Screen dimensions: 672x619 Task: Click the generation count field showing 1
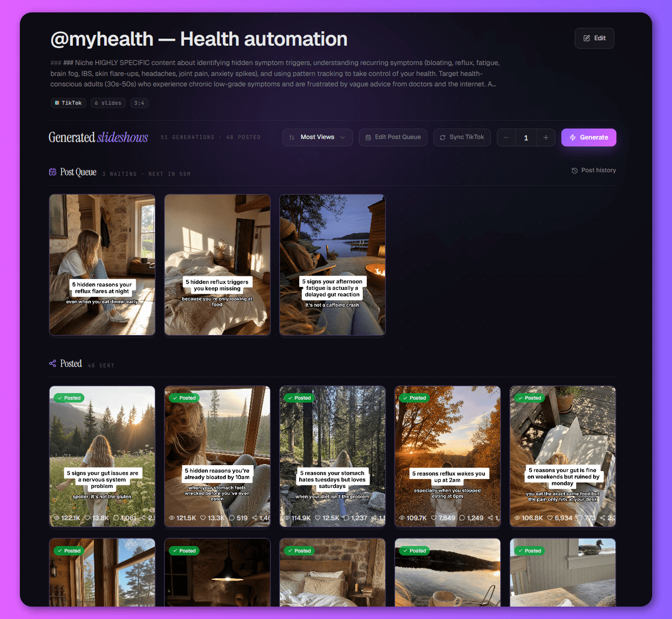(526, 138)
